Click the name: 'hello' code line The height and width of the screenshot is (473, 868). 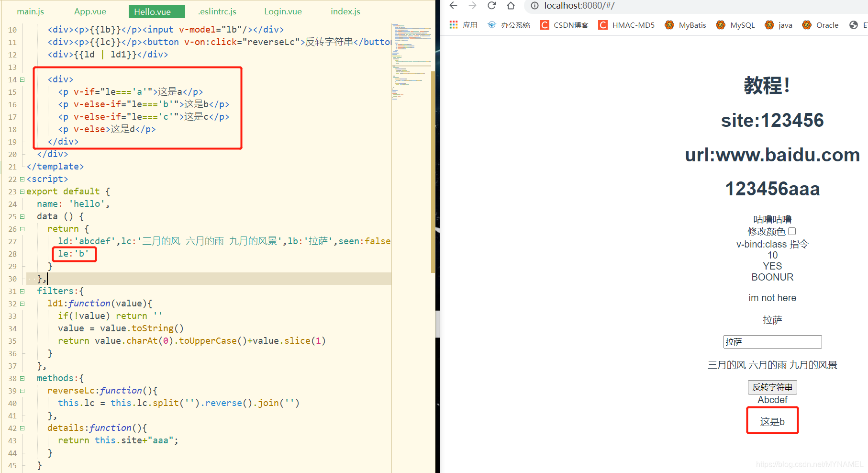click(73, 204)
